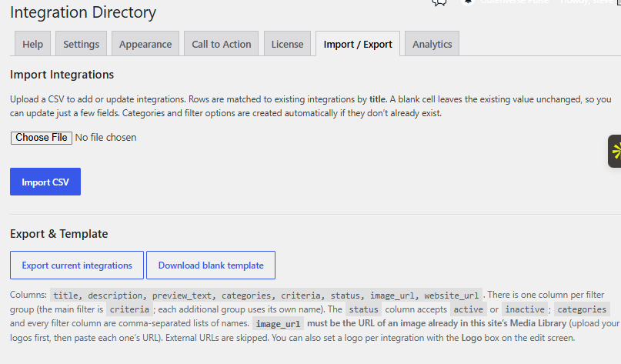Click the Import CSV button
Image resolution: width=621 pixels, height=364 pixels.
pyautogui.click(x=45, y=182)
